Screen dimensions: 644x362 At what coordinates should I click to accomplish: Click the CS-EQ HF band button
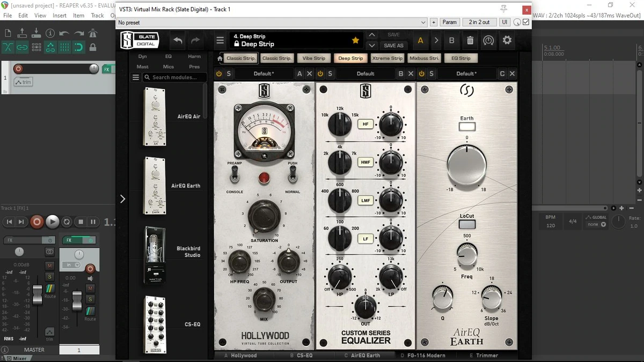tap(365, 124)
